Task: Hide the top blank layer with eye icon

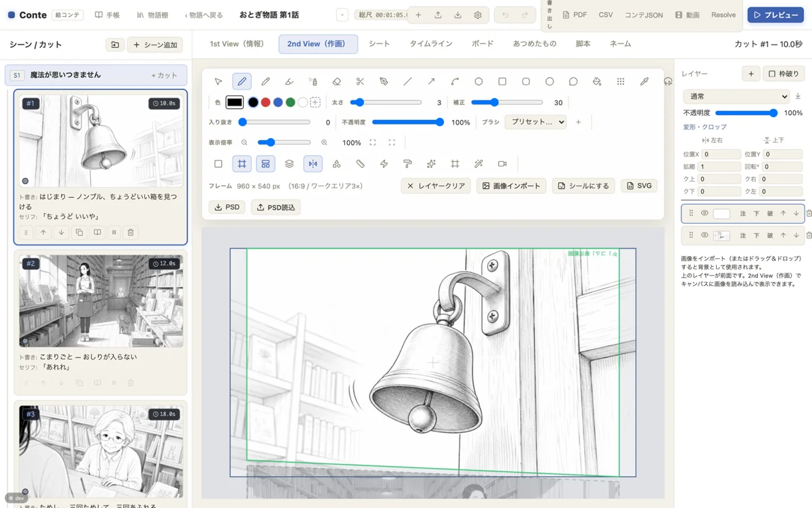Action: [704, 213]
